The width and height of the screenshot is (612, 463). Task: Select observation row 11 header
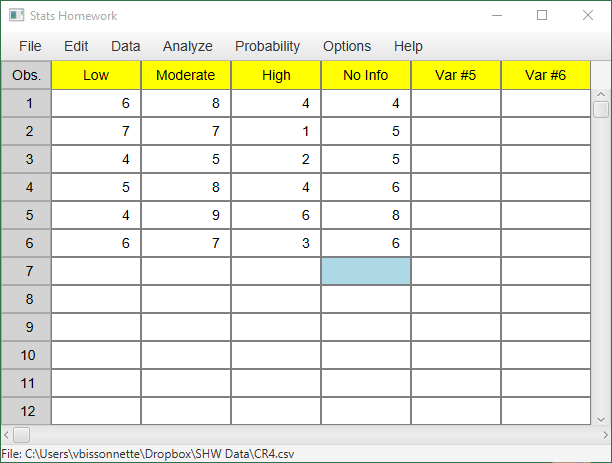(26, 383)
